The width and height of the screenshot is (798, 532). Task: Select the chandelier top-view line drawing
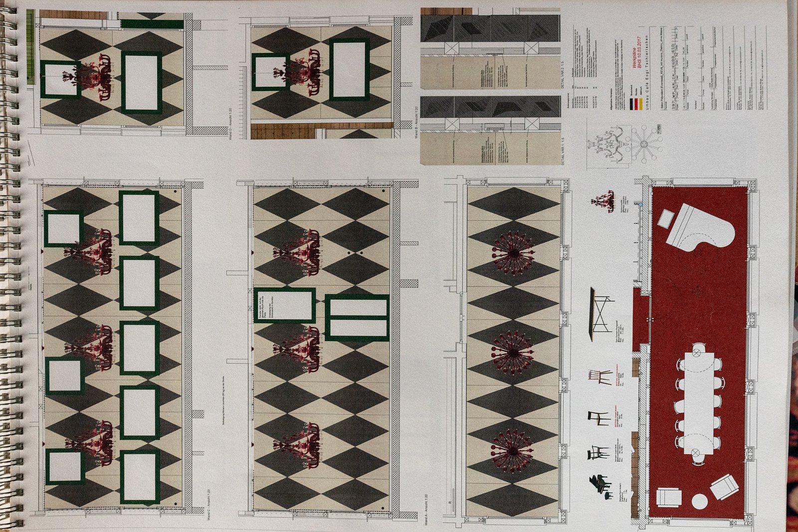(644, 144)
